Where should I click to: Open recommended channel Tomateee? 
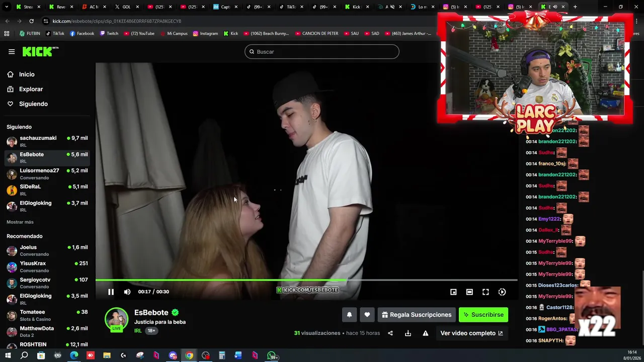tap(47, 315)
